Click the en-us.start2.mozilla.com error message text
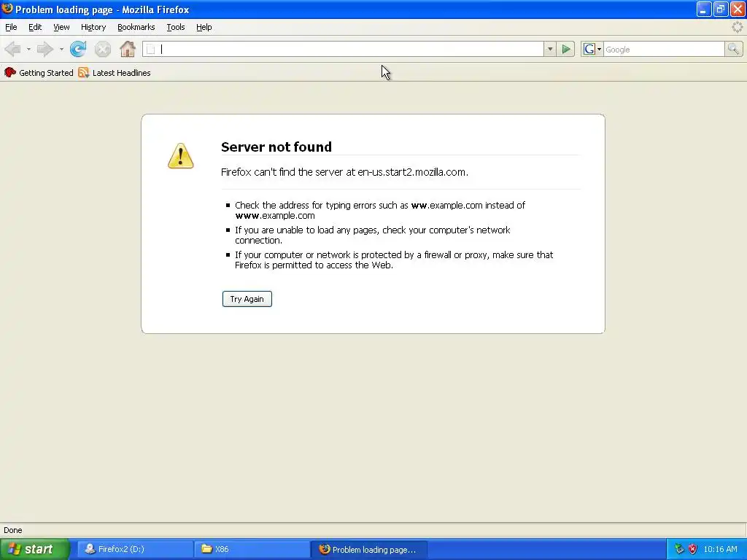This screenshot has height=560, width=747. pyautogui.click(x=344, y=172)
